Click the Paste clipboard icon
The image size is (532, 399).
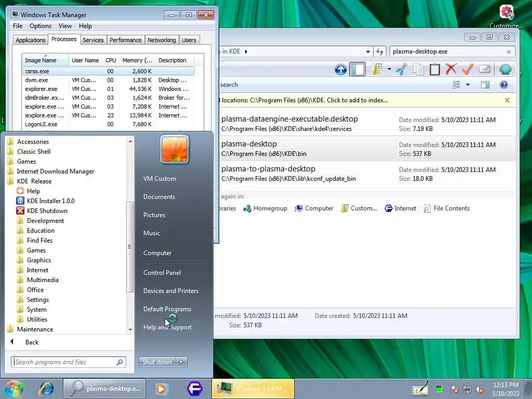pyautogui.click(x=435, y=69)
